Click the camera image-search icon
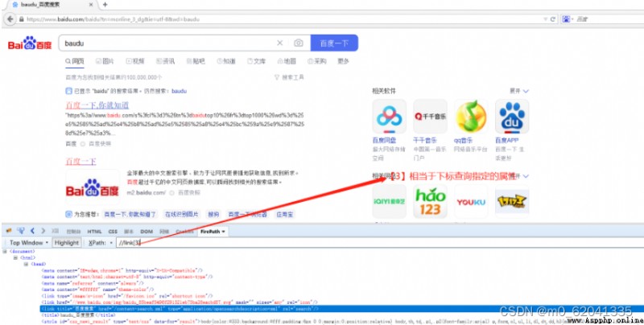 [298, 43]
